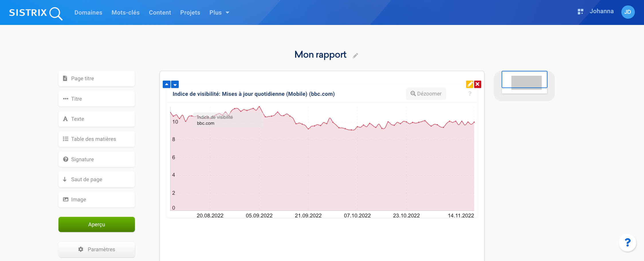The image size is (644, 261).
Task: Expand the Plus dropdown
Action: click(x=219, y=13)
